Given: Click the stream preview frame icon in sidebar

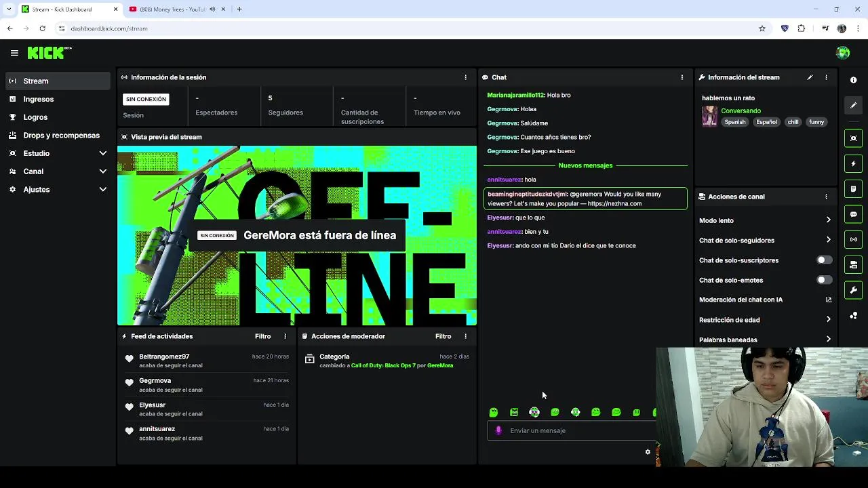Looking at the screenshot, I should click(853, 138).
